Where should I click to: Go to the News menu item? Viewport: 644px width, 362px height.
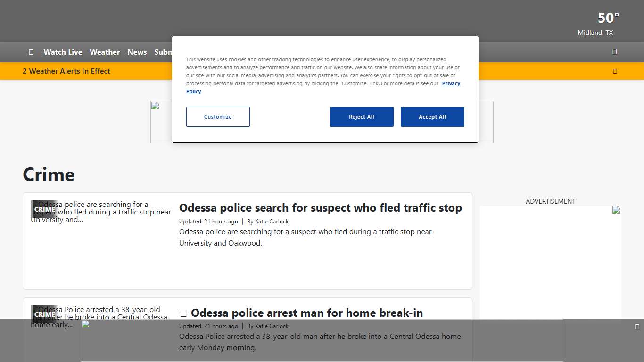click(137, 52)
